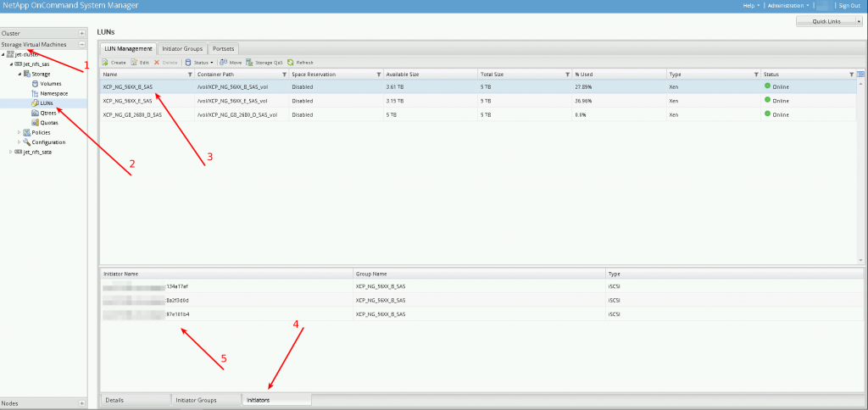This screenshot has height=410, width=868.
Task: Click the Delete LUN toolbar icon
Action: click(x=157, y=63)
